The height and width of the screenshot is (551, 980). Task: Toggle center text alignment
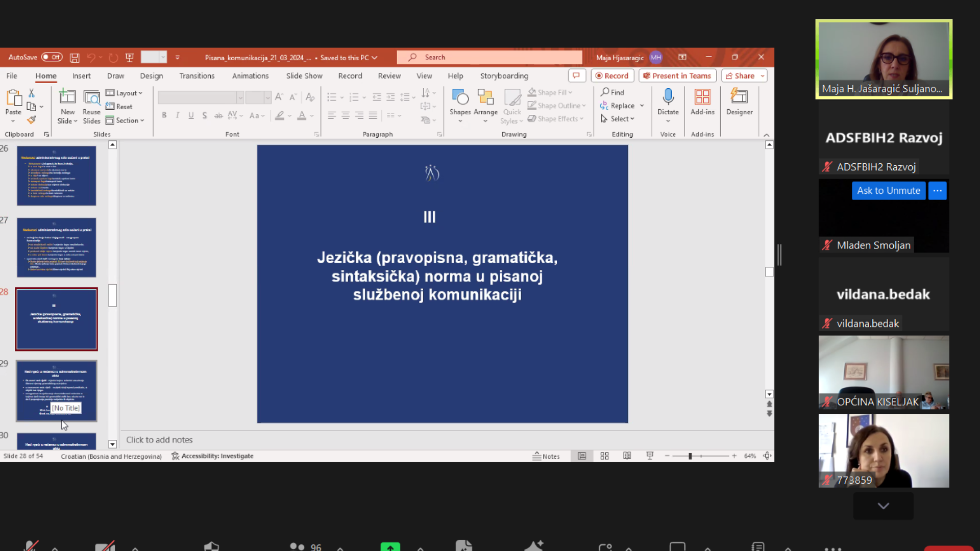(346, 115)
